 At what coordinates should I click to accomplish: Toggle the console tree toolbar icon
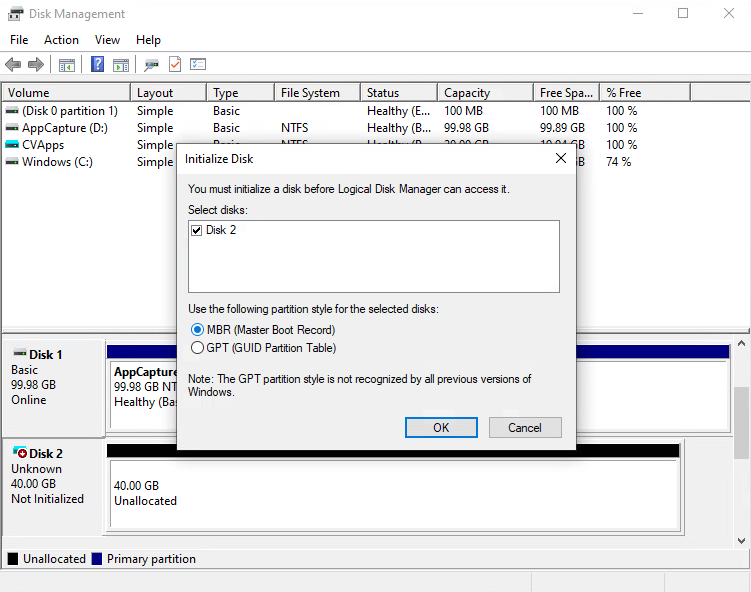pos(67,65)
